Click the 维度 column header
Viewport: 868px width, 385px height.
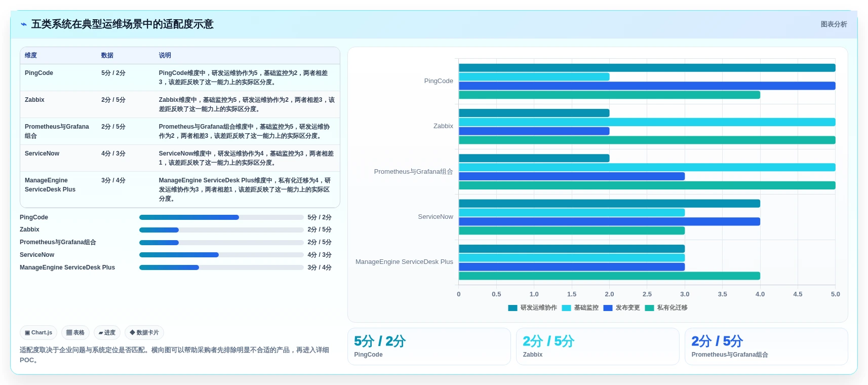tap(31, 55)
